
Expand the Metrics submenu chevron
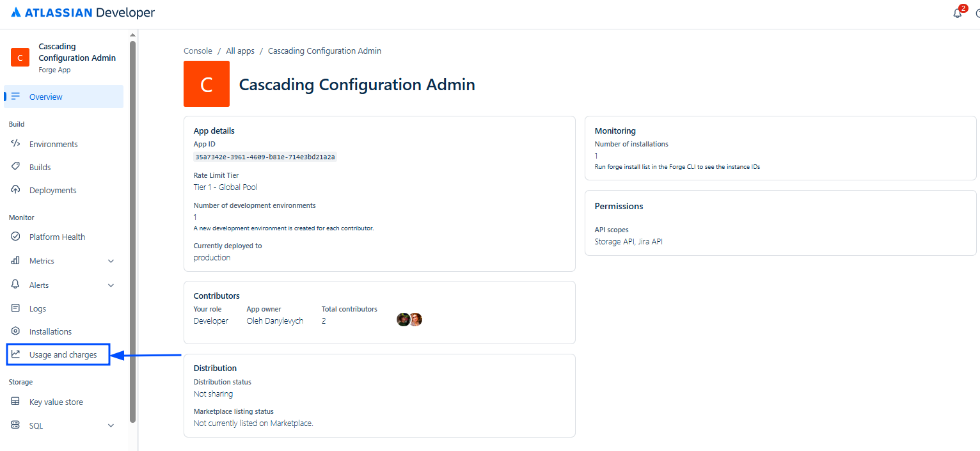111,261
